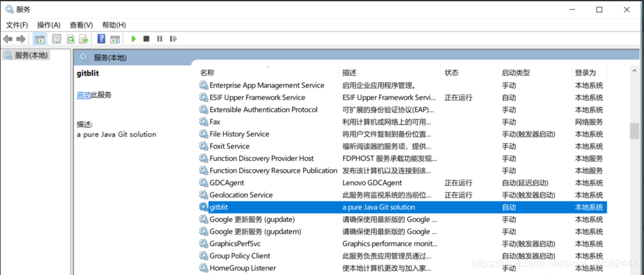This screenshot has width=644, height=275.
Task: Click the 启动 link to start gitblit
Action: (x=83, y=95)
